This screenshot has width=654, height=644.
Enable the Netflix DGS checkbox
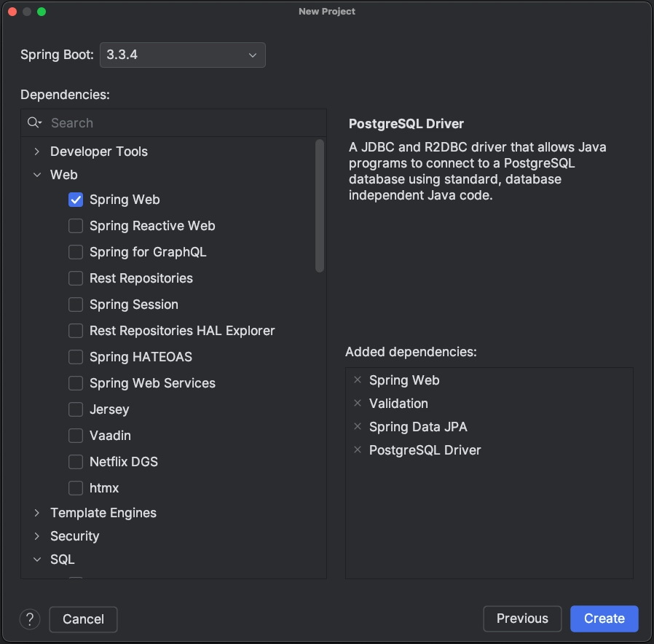(x=76, y=462)
